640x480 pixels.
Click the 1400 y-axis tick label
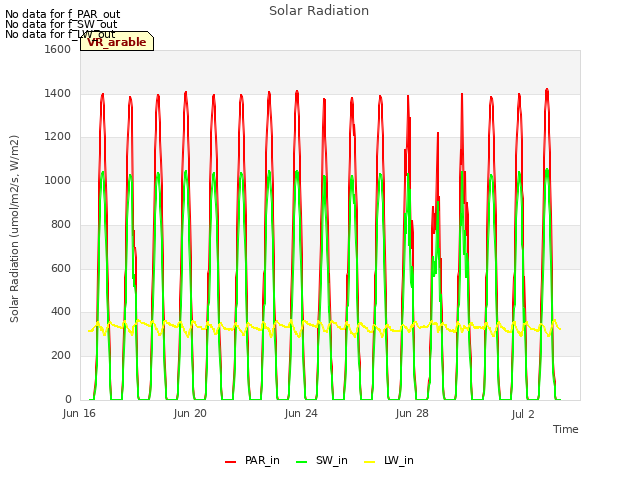[x=58, y=93]
